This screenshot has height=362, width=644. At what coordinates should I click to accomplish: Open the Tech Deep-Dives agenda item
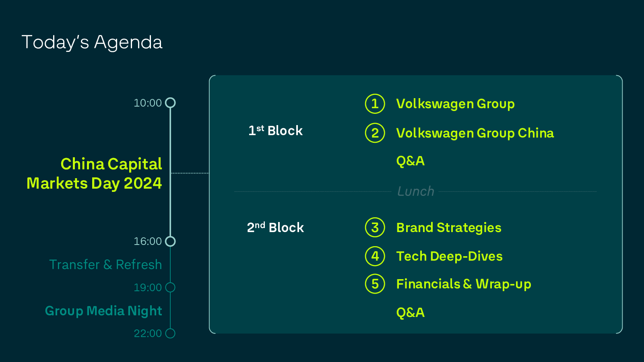coord(449,256)
